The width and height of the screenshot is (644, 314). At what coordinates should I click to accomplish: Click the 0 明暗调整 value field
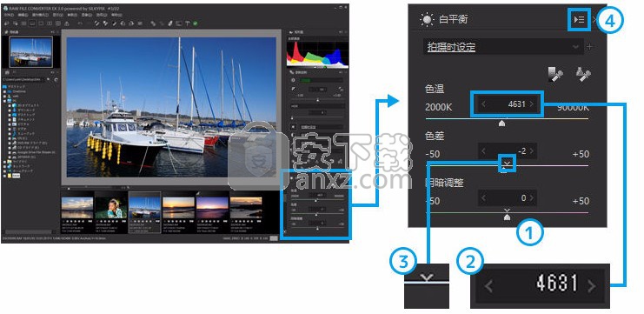click(508, 198)
